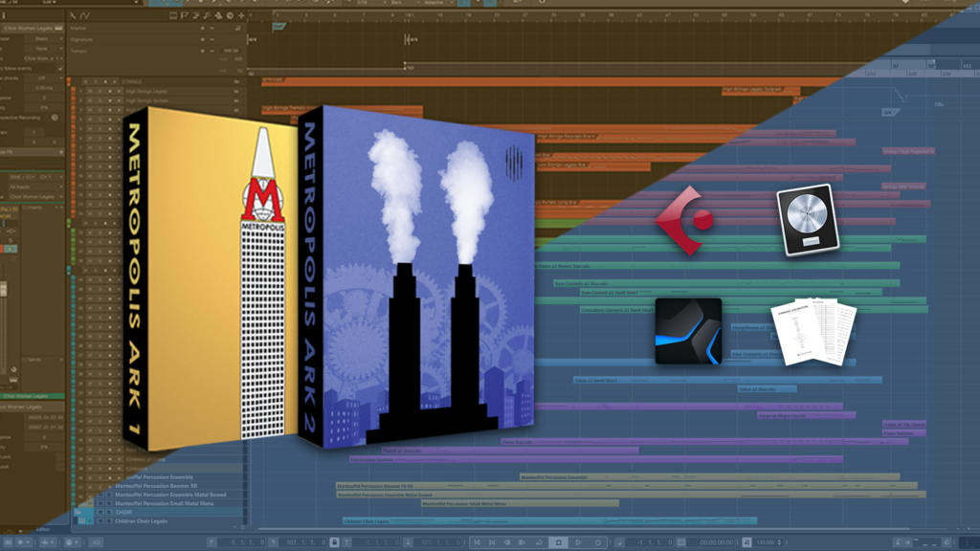Viewport: 980px width, 551px height.
Task: Add a signature with Signature track plus
Action: 202,39
